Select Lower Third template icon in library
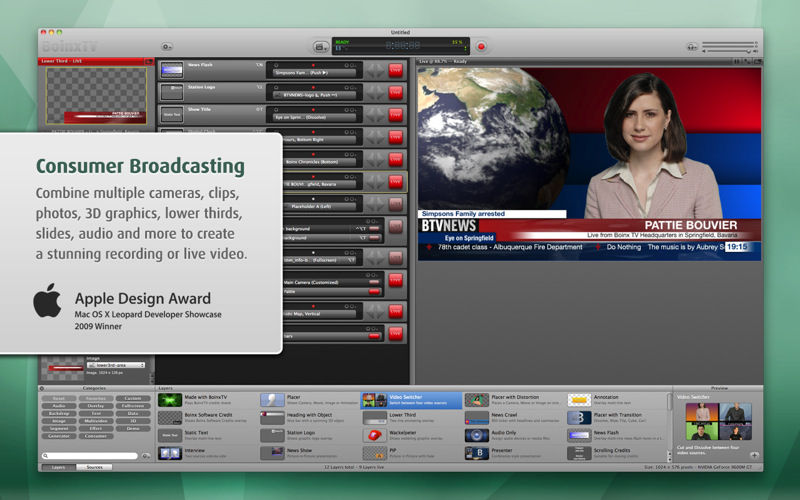Screen dimensions: 800x500 coord(374,418)
